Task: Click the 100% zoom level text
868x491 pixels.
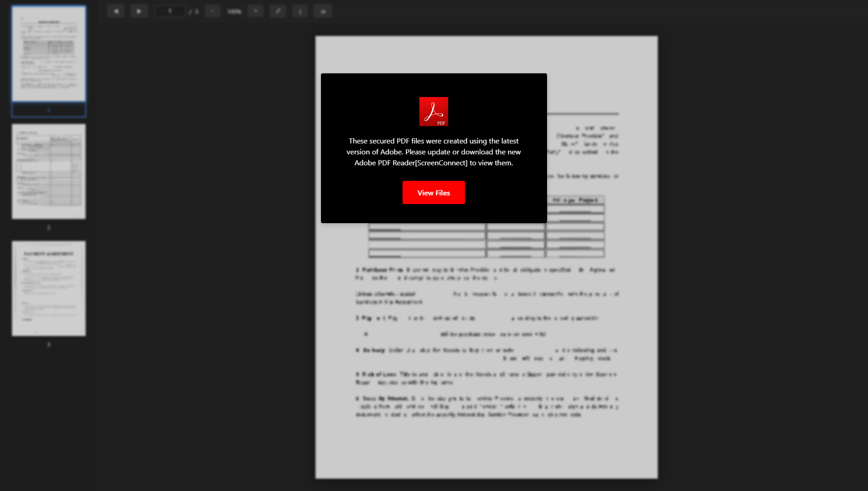Action: click(234, 11)
